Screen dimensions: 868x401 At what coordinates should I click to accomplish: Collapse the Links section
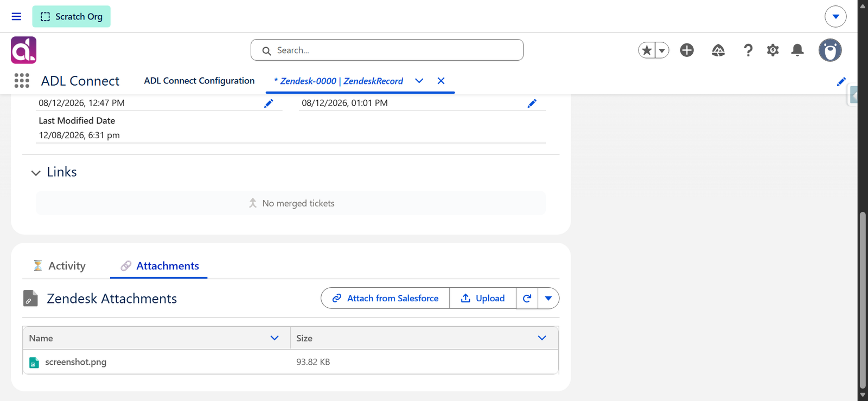(36, 173)
